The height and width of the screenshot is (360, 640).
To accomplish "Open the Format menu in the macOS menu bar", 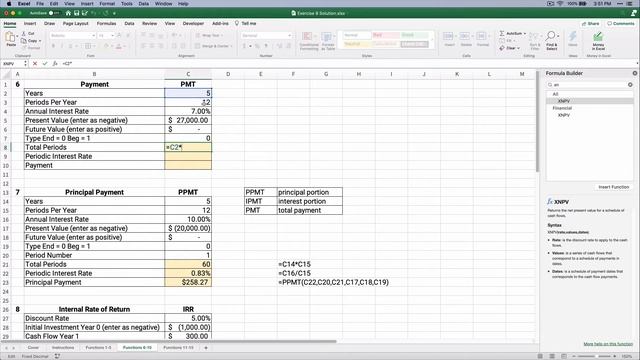I will pyautogui.click(x=107, y=3).
